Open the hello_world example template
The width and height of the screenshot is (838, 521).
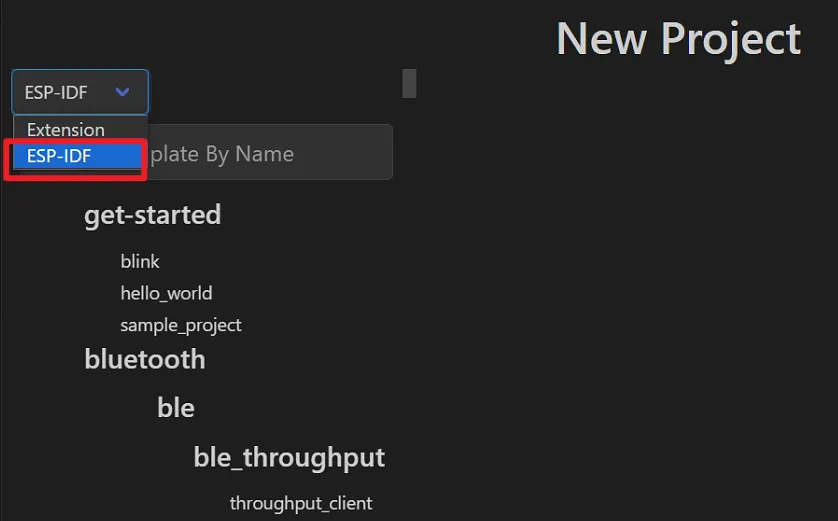(x=166, y=294)
